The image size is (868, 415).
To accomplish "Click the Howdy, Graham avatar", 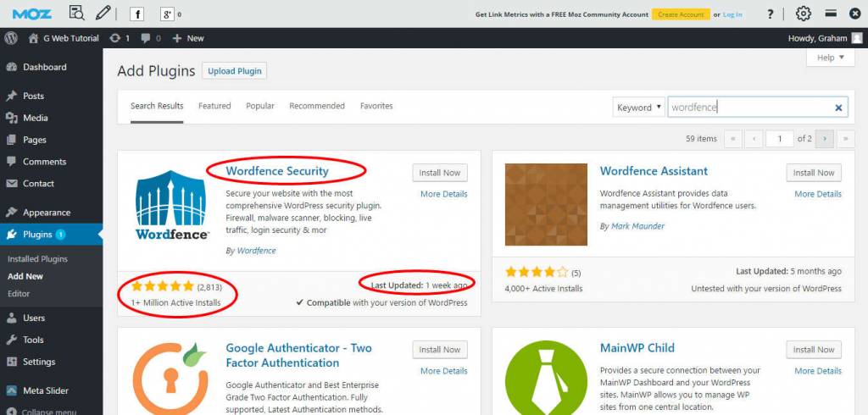I will click(857, 38).
